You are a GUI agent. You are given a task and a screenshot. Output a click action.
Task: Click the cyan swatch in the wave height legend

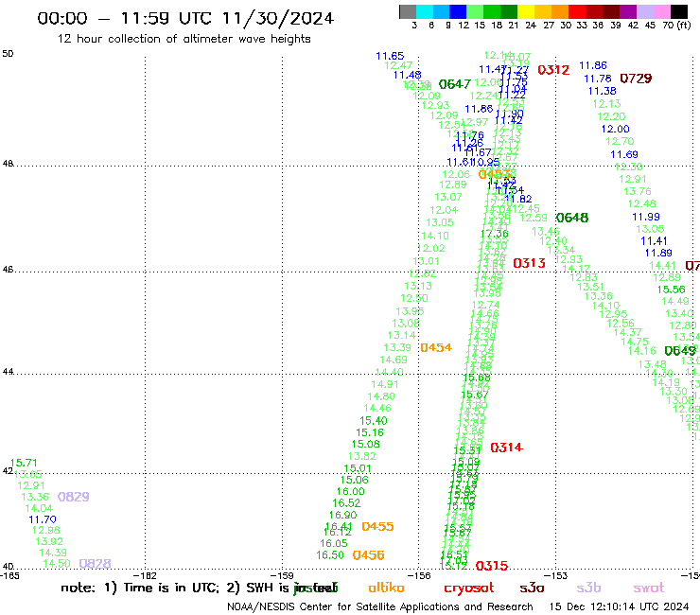(425, 11)
